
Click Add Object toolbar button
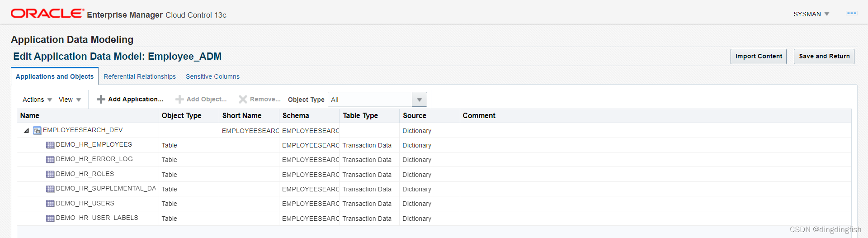[x=201, y=99]
